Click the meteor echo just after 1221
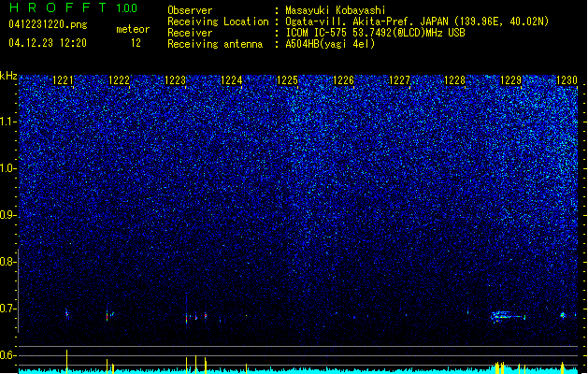This screenshot has width=588, height=374. (67, 313)
